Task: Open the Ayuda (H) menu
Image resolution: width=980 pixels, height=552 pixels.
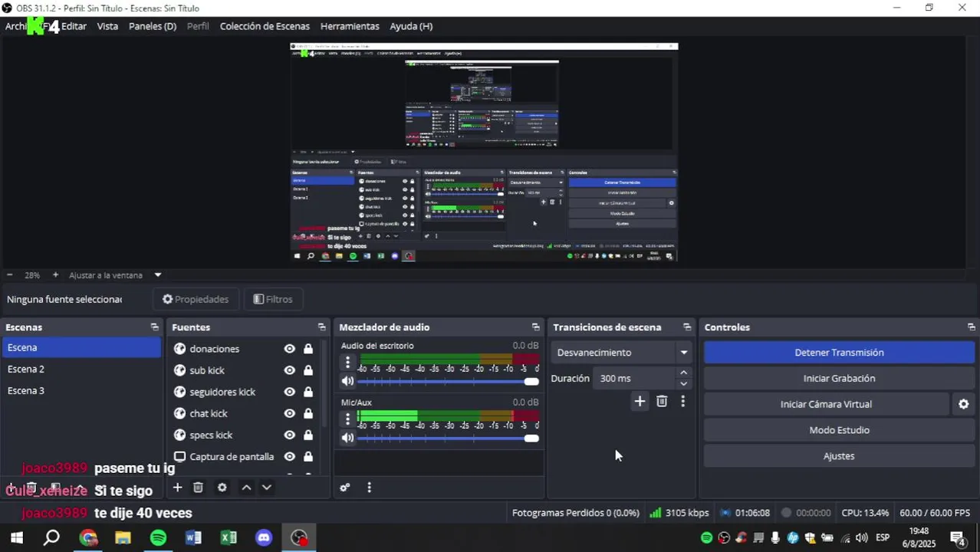Action: tap(411, 26)
